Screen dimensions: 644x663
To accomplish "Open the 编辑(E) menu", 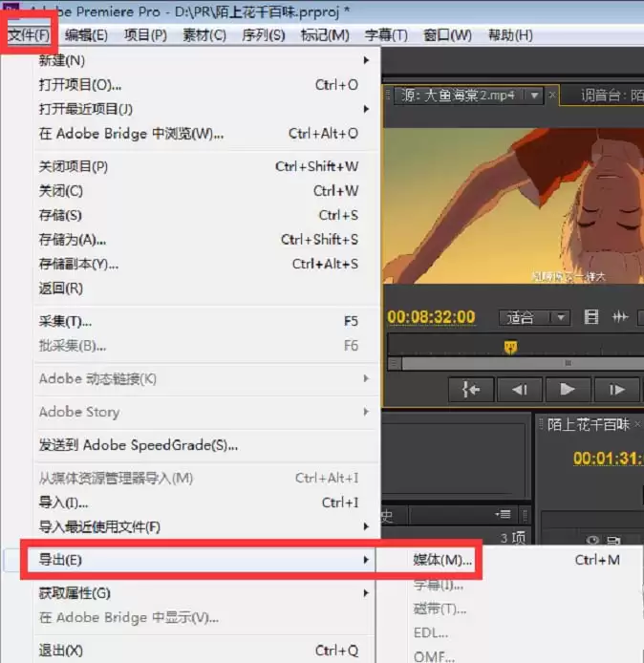I will pyautogui.click(x=86, y=35).
